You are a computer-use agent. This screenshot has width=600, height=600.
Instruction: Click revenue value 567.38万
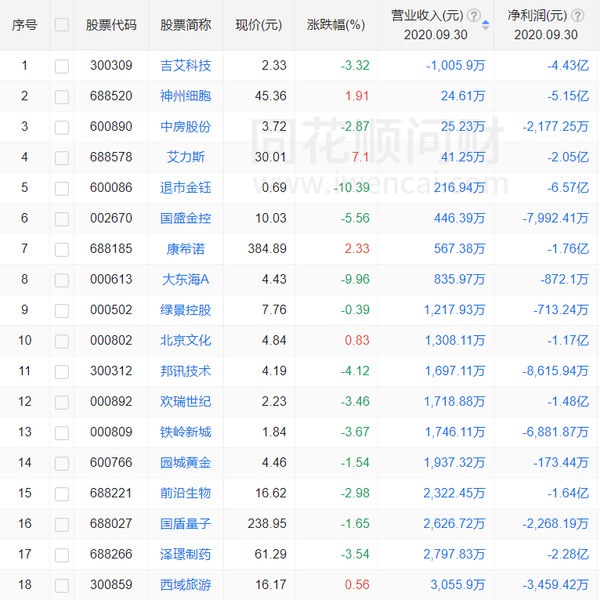coord(460,249)
